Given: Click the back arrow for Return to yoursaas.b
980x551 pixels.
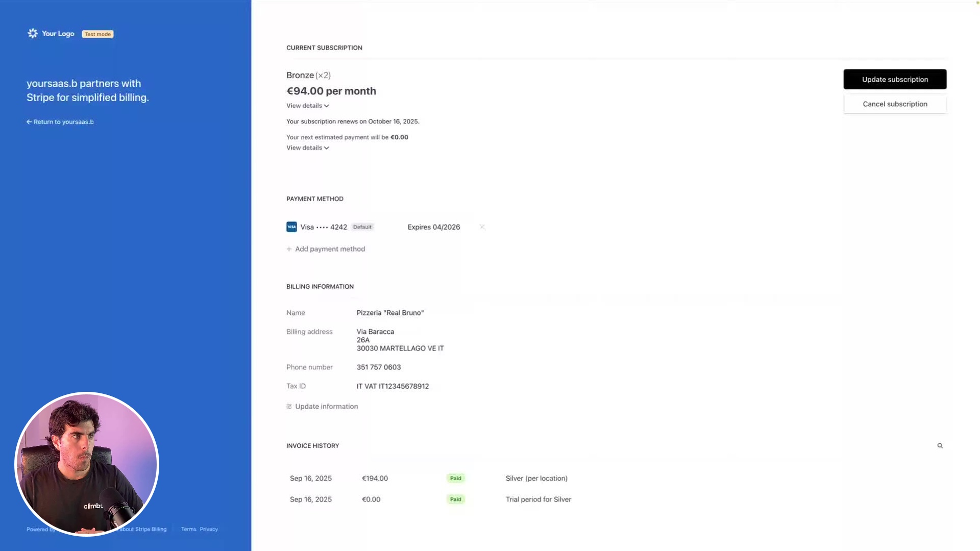Looking at the screenshot, I should pyautogui.click(x=29, y=122).
